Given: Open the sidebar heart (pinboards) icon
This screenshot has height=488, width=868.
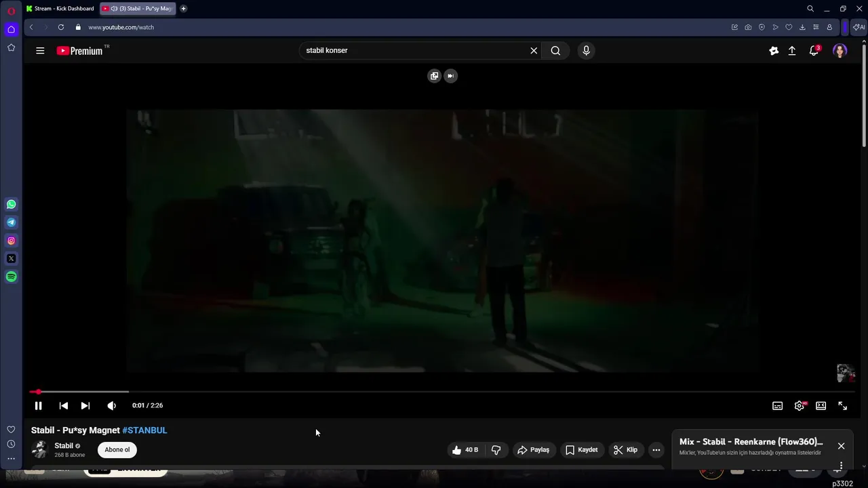Looking at the screenshot, I should coord(11,430).
